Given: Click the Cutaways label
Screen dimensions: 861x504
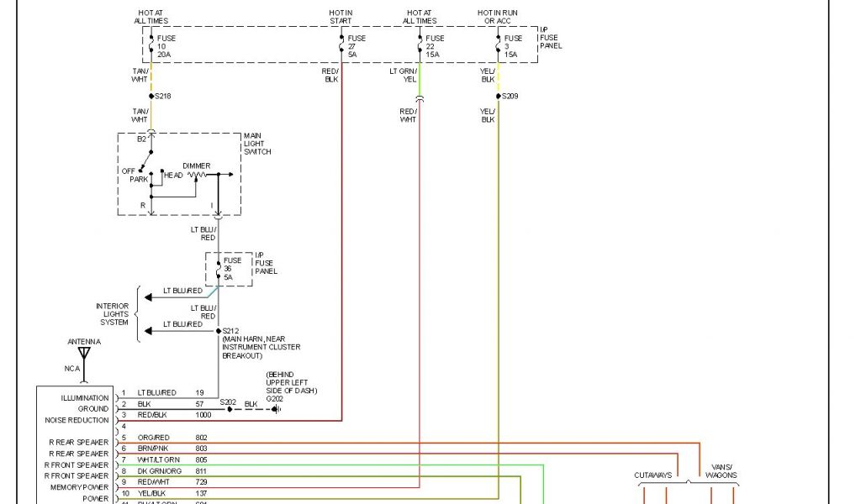Looking at the screenshot, I should click(x=652, y=475).
